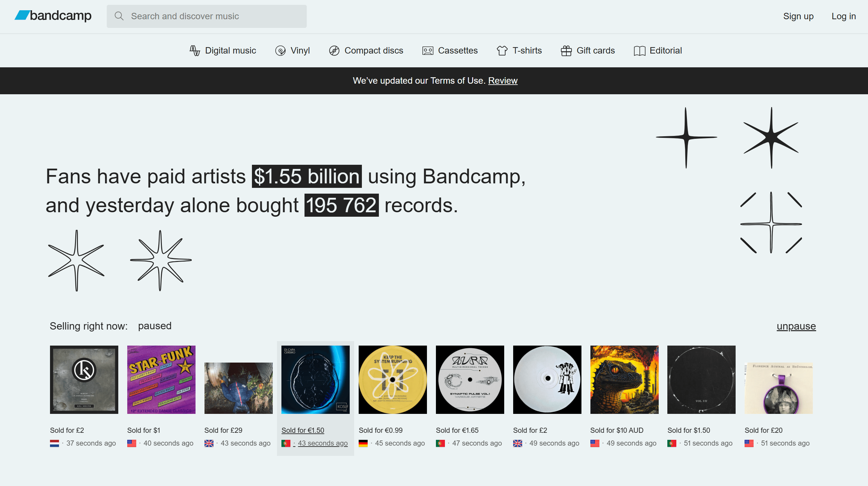Open the Florence Austral pendant item
The height and width of the screenshot is (486, 868).
(x=778, y=388)
